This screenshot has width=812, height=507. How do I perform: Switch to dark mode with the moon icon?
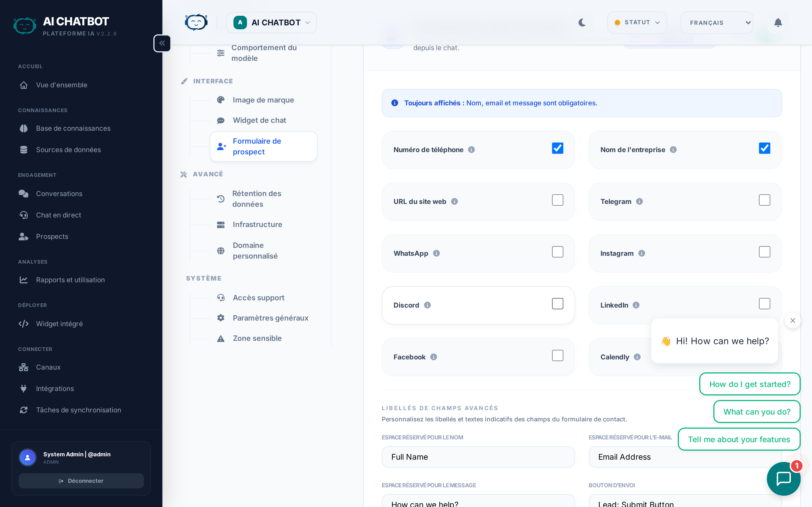coord(582,23)
